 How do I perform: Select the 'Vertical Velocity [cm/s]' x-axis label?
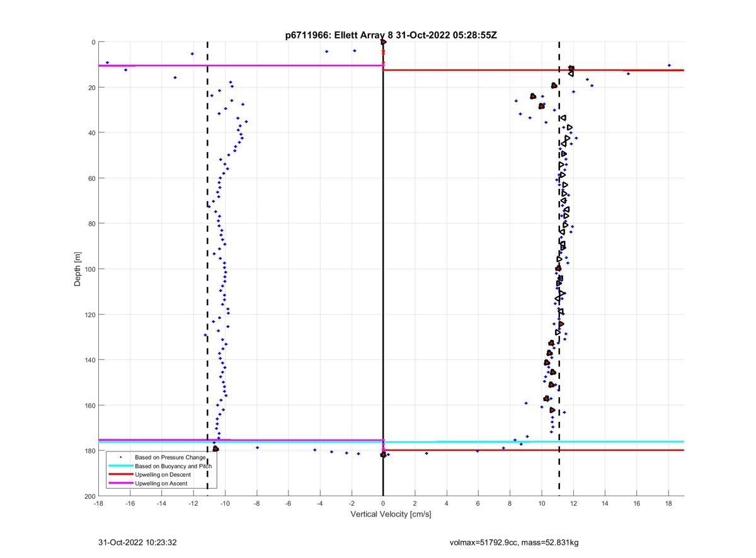pos(391,514)
